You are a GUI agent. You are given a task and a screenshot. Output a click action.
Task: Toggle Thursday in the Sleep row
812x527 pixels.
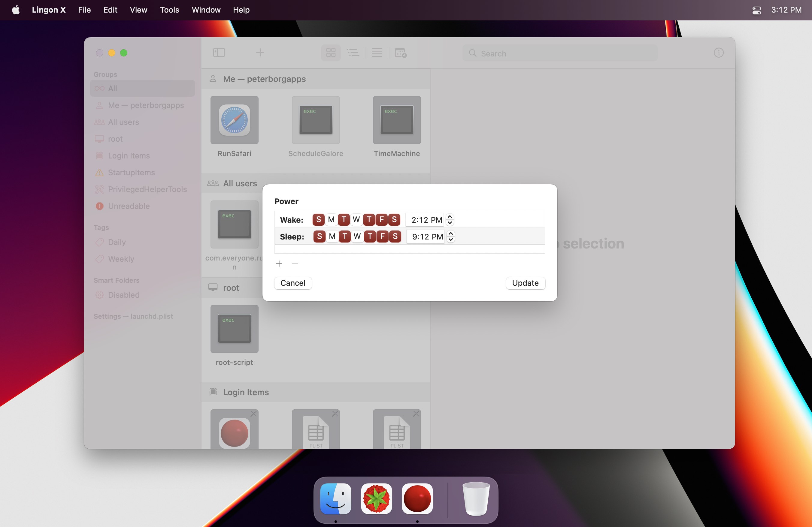[x=370, y=236]
